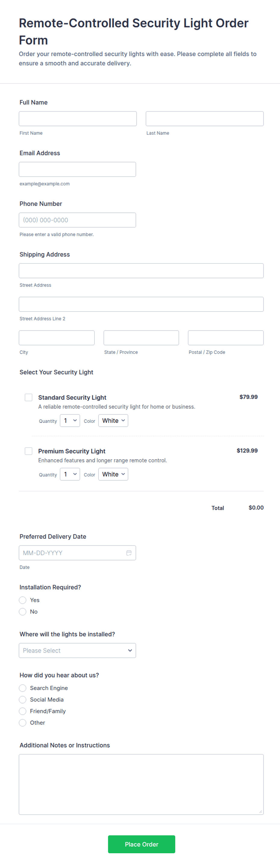Focus the Phone Number field
Screen dimensions: 280x868
coord(77,220)
